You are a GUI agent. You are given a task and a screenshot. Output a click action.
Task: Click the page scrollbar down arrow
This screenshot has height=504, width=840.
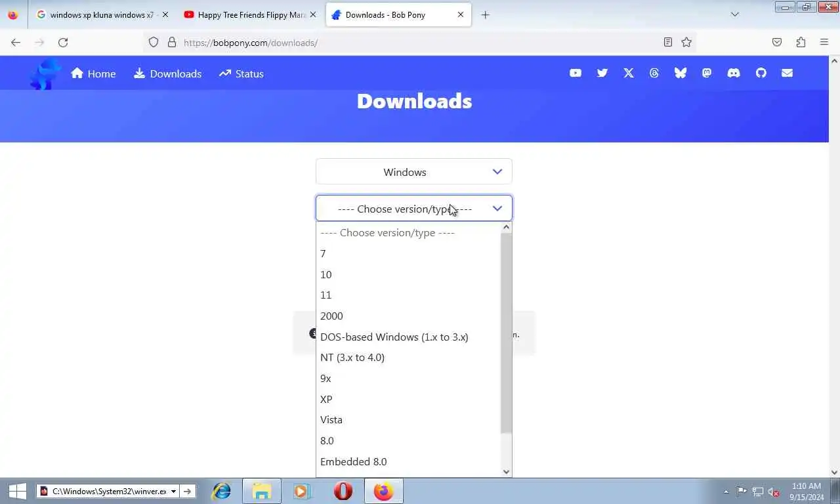pyautogui.click(x=835, y=472)
